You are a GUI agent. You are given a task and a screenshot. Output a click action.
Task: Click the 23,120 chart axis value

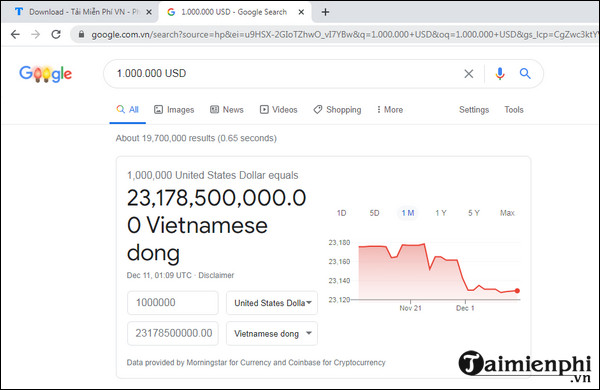point(339,300)
